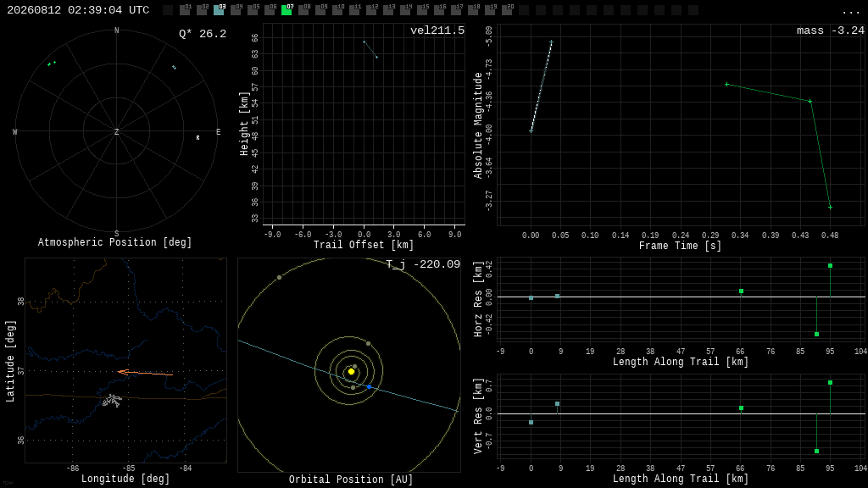Click the T_j -220.09 value
Image resolution: width=868 pixels, height=488 pixels.
[x=423, y=264]
